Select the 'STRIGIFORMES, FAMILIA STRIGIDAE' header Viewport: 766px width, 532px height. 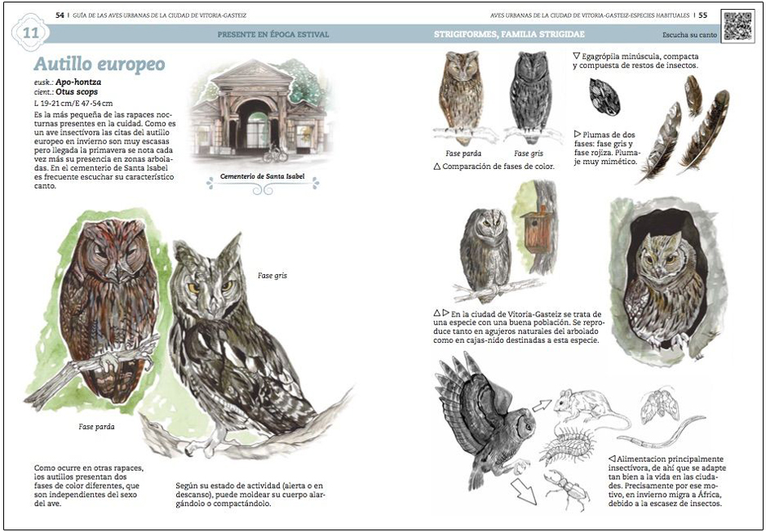click(508, 34)
